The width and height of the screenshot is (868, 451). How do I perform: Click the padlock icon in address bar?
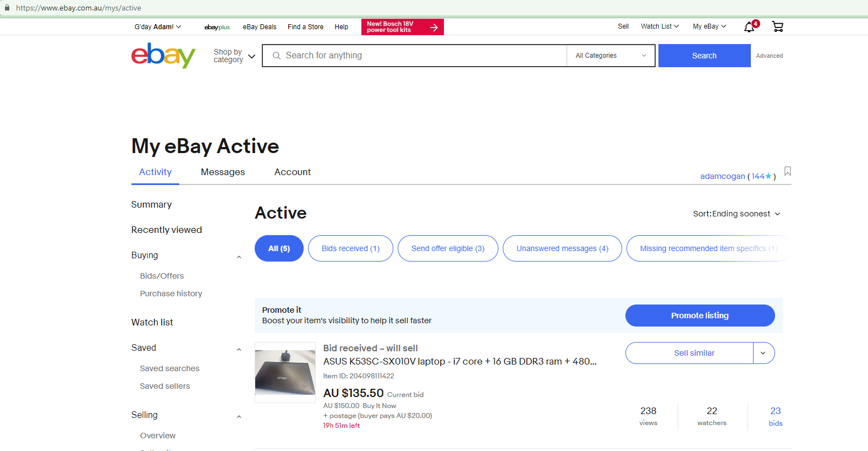click(7, 8)
